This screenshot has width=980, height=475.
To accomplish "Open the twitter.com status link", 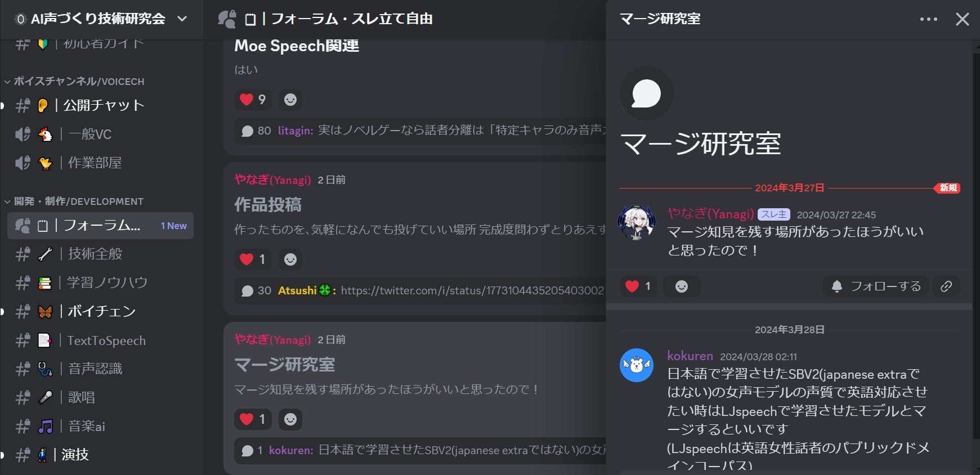I will point(472,290).
